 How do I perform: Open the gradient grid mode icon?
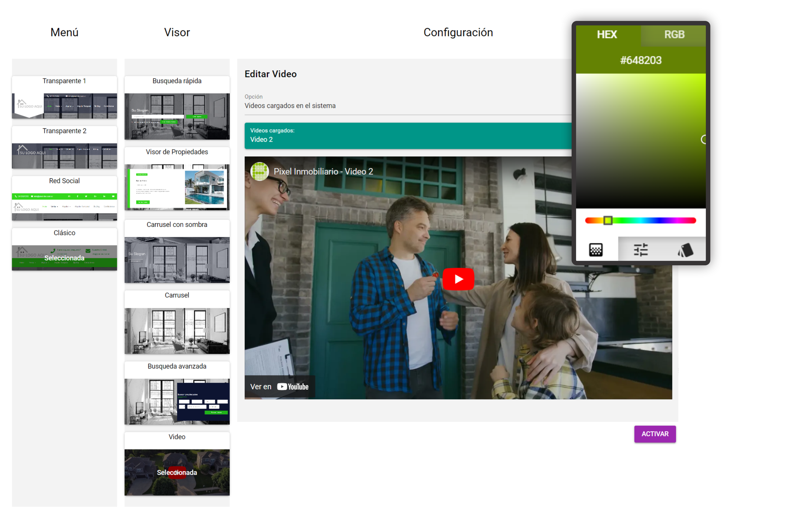click(596, 250)
